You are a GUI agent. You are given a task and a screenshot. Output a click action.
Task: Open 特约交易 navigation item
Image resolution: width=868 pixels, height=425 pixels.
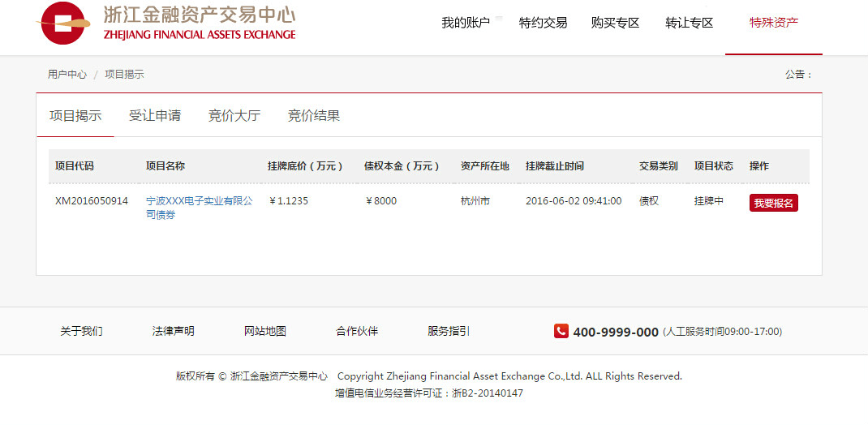point(543,24)
